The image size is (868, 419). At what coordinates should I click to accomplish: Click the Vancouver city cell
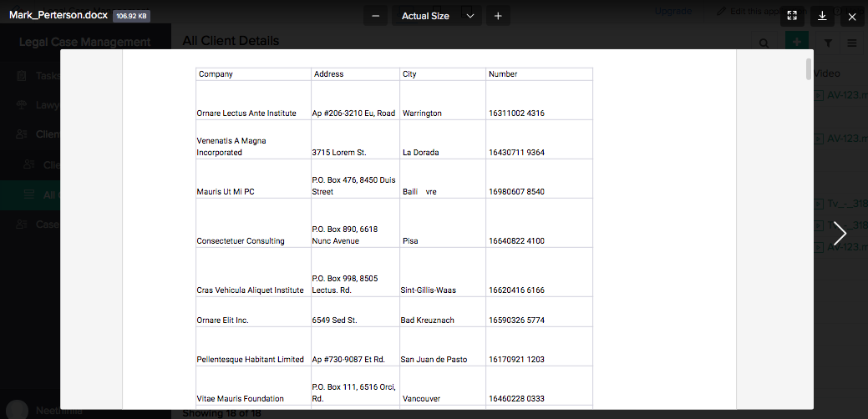click(443, 386)
